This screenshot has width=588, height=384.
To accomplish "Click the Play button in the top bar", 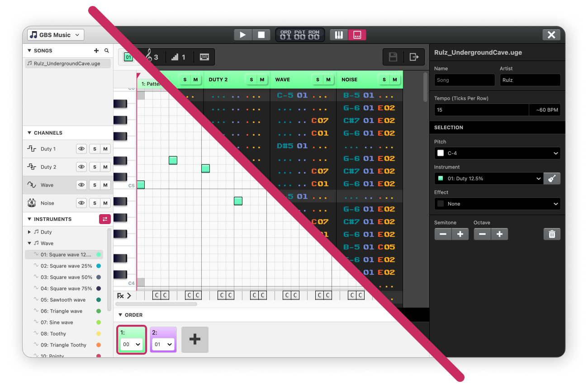I will [243, 35].
